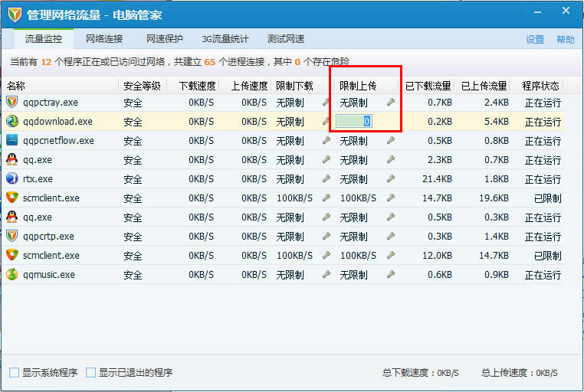Open the 设置 link

coord(535,39)
